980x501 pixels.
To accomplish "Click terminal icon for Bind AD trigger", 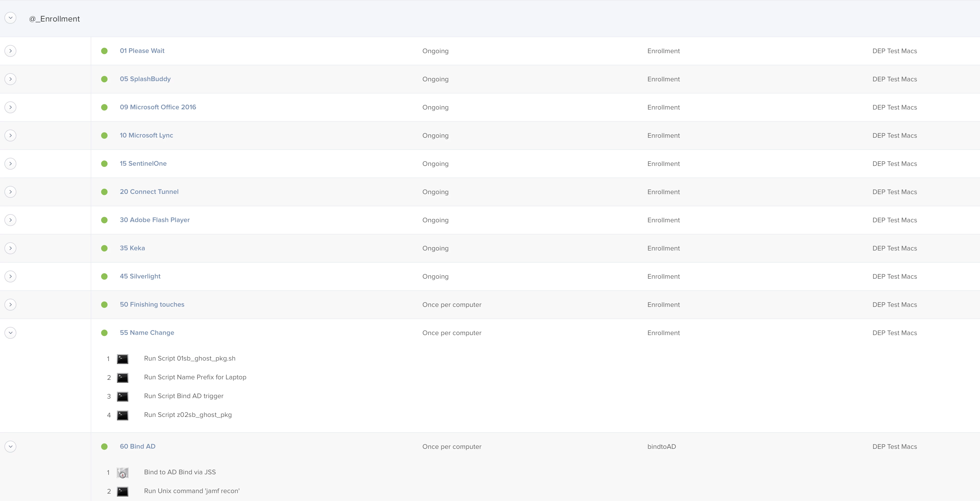I will [x=123, y=396].
